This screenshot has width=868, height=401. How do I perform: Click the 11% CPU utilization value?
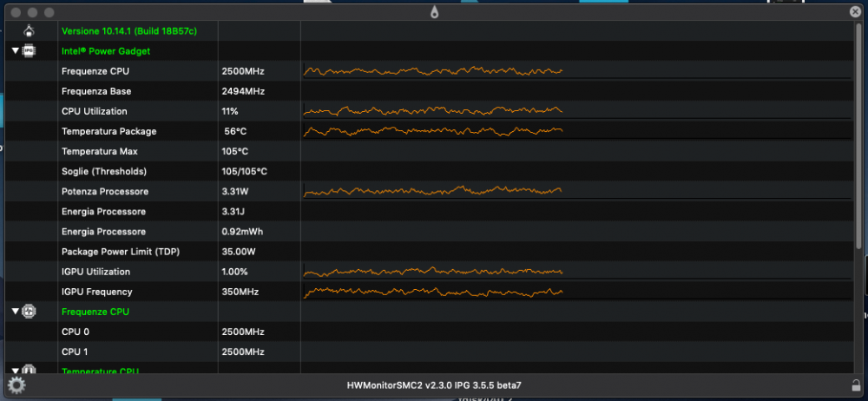(x=230, y=111)
